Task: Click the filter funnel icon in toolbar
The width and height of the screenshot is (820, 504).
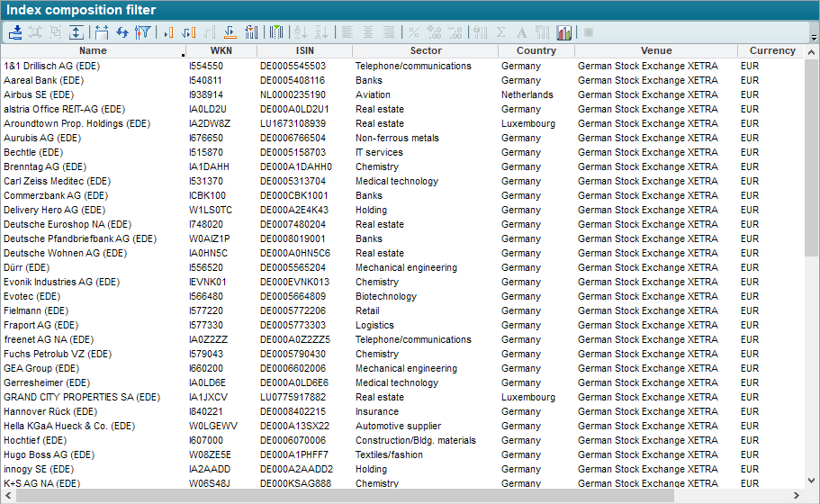Action: [x=142, y=32]
